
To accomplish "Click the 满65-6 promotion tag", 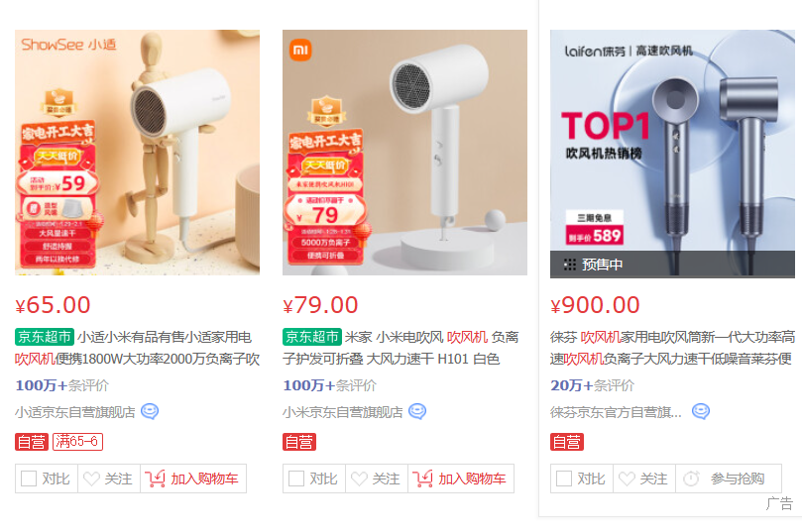I will (x=77, y=442).
